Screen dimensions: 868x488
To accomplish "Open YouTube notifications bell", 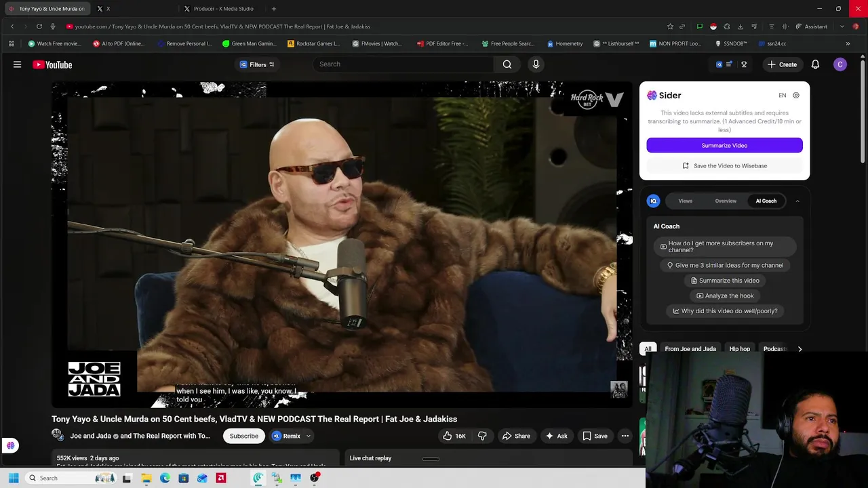I will [x=815, y=64].
